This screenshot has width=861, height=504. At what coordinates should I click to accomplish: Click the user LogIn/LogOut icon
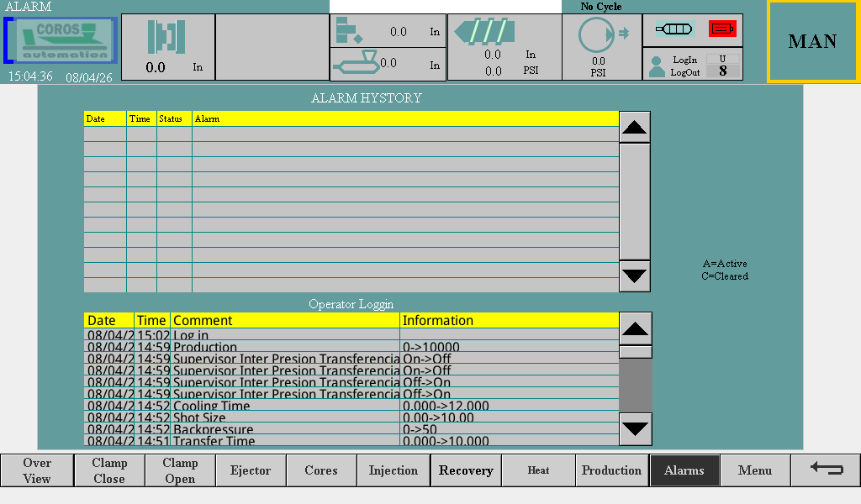658,66
